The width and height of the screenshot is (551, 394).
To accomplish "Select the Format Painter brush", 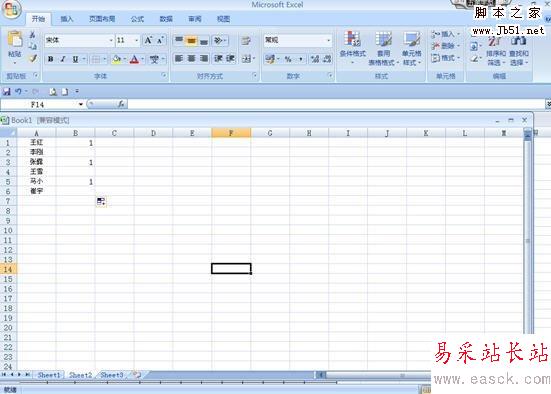I will point(33,58).
